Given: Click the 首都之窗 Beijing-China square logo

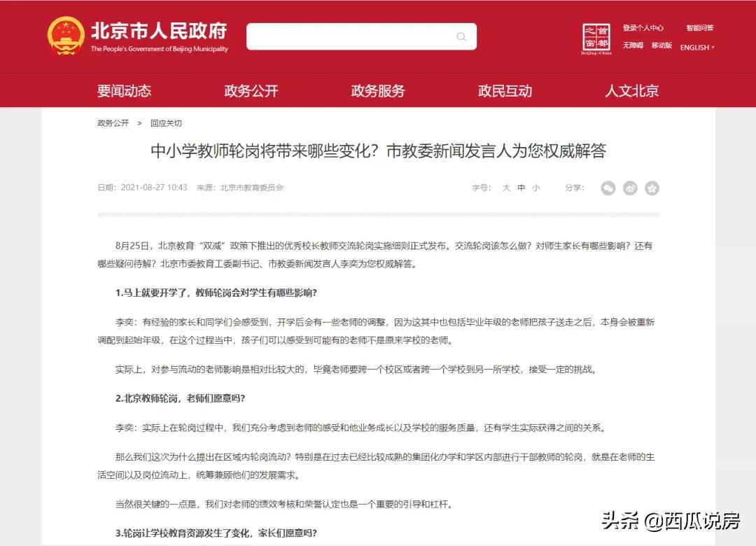Looking at the screenshot, I should [x=596, y=37].
